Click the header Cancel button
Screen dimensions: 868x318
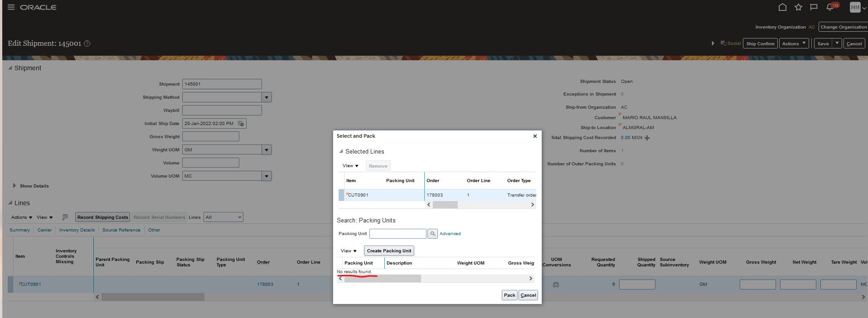pyautogui.click(x=854, y=43)
